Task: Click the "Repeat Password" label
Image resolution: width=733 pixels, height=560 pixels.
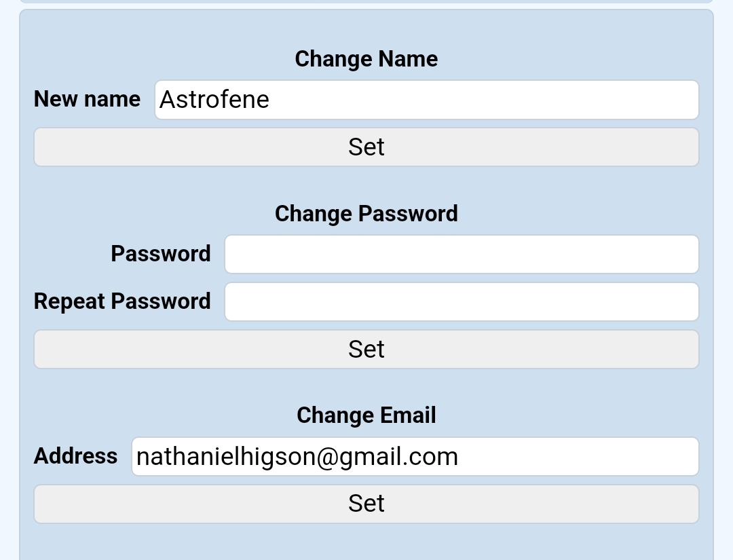Action: coord(122,301)
